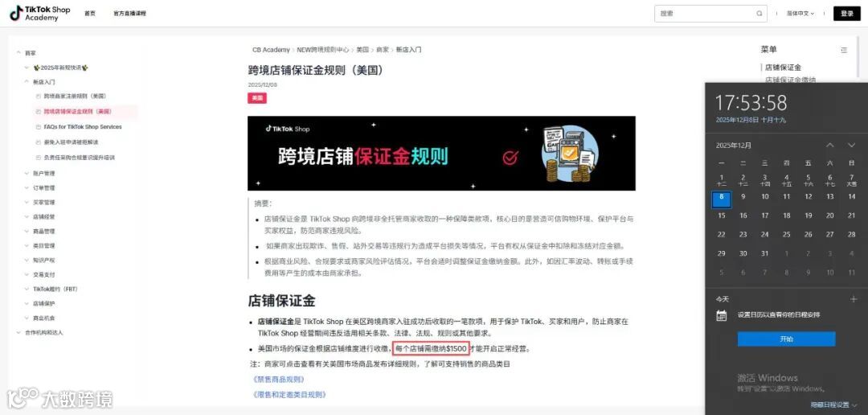Click the calendar icon next to schedule text

click(721, 315)
